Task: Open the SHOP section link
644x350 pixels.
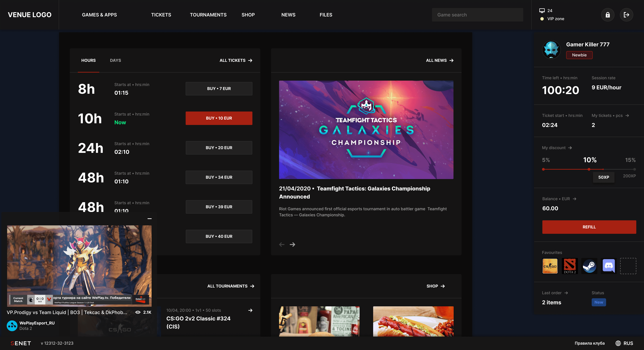Action: (x=436, y=286)
